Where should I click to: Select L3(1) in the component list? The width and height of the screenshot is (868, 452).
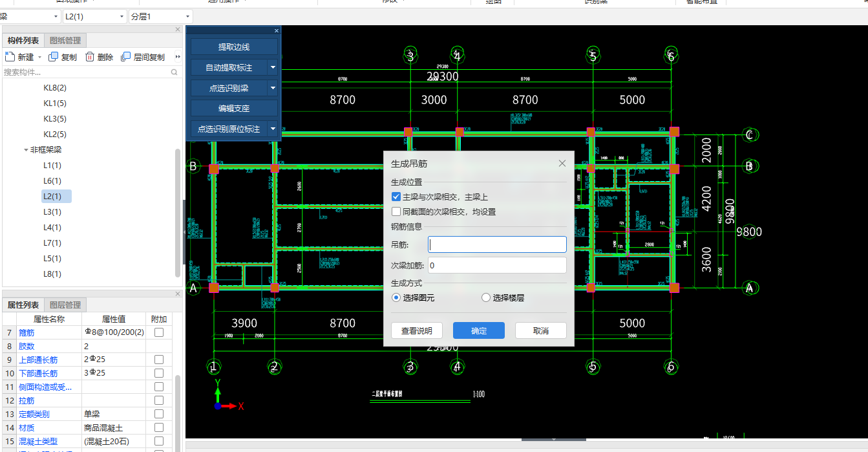pos(52,211)
